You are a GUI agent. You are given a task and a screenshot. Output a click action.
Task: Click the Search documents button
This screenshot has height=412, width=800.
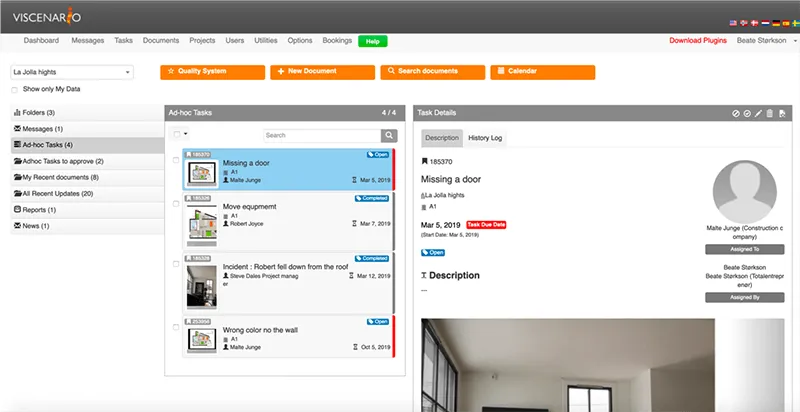click(433, 72)
